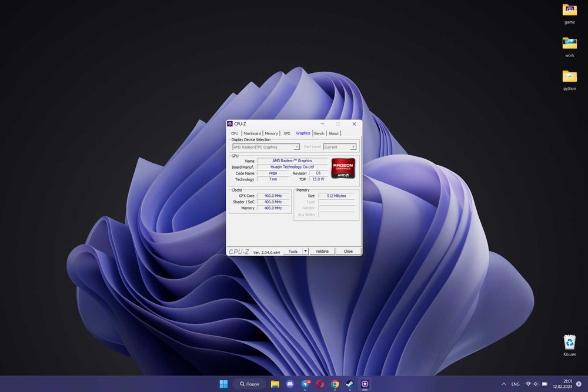Expand the Display Device Selection dropdown
The image size is (588, 392).
266,147
